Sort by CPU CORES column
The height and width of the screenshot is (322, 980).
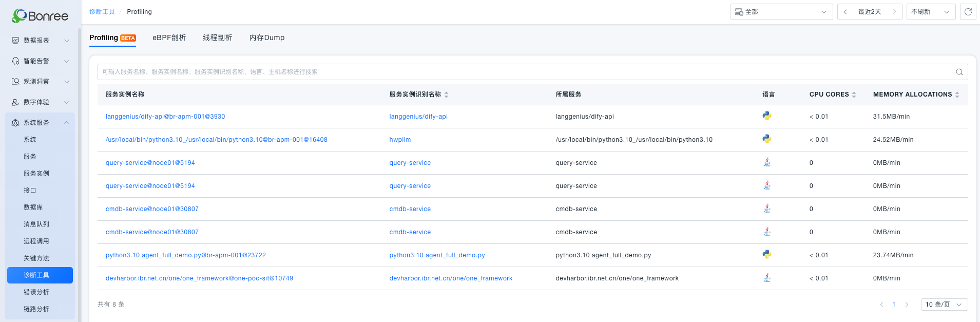coord(854,94)
